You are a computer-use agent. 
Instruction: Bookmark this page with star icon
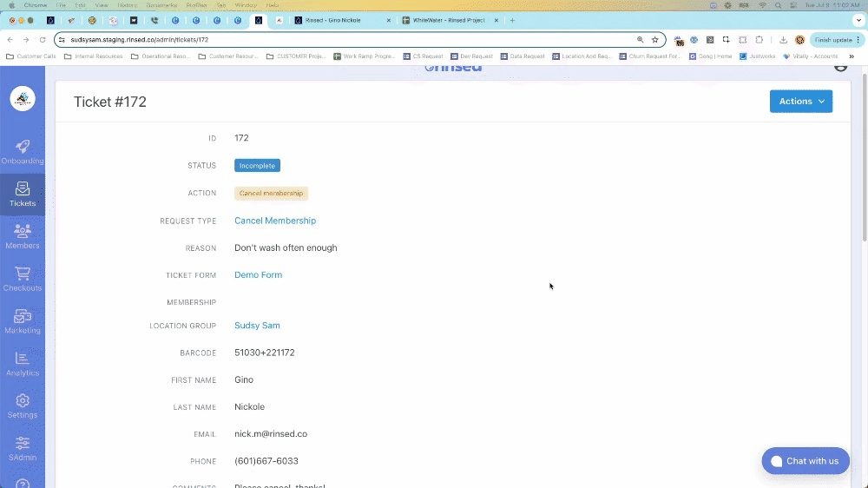coord(654,40)
